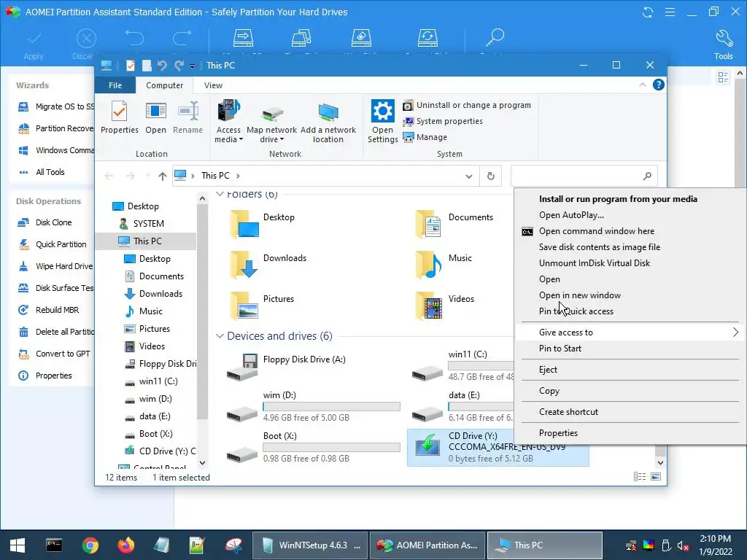Click the AOMEI refresh icon in title bar
The image size is (747, 560).
pyautogui.click(x=648, y=12)
